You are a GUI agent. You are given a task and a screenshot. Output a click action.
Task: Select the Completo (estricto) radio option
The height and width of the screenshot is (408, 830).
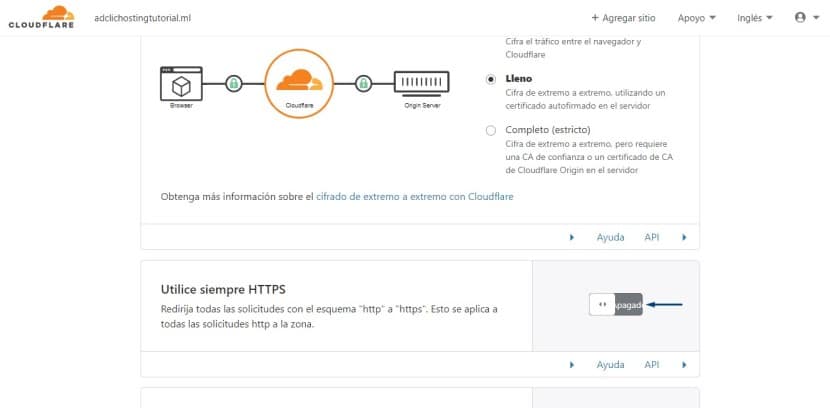(491, 130)
